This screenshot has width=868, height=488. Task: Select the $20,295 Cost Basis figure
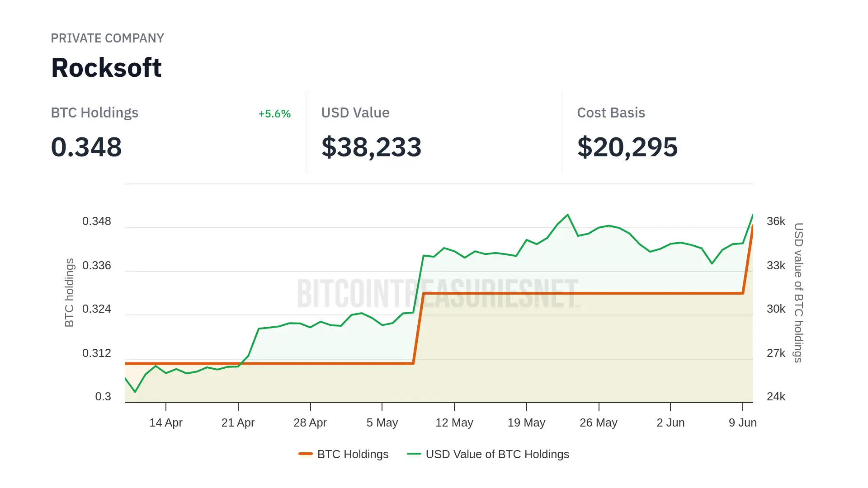click(627, 147)
